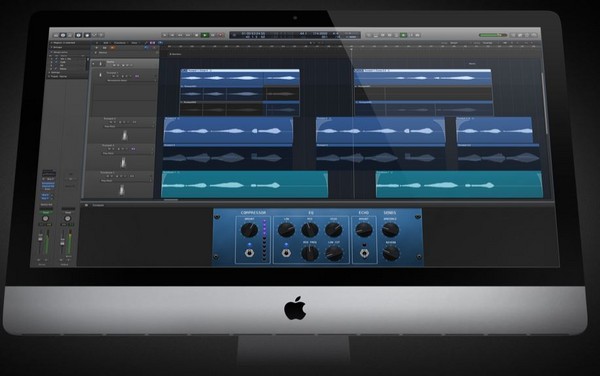Click the green Play button in transport

pyautogui.click(x=205, y=35)
